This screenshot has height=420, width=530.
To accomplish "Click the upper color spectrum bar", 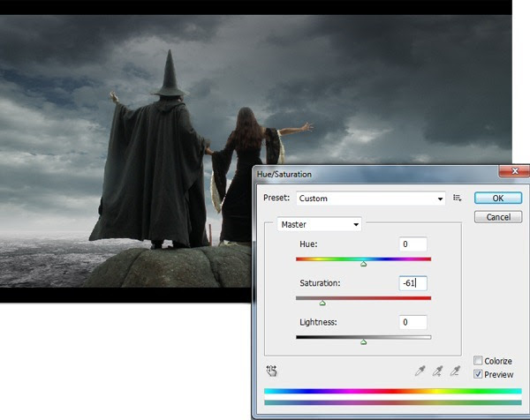I will (393, 391).
